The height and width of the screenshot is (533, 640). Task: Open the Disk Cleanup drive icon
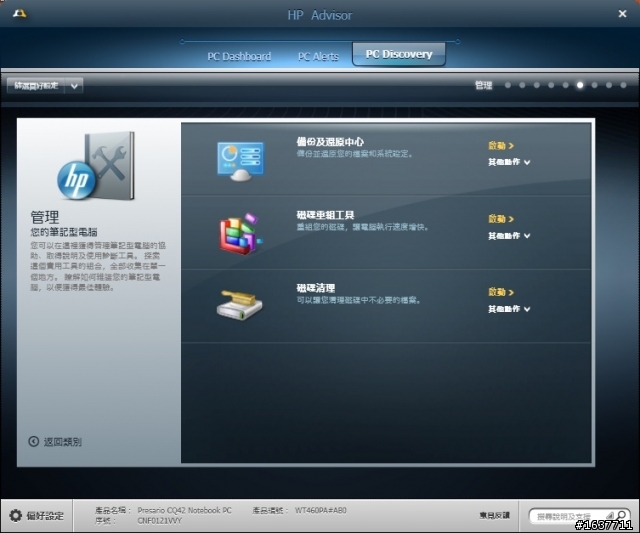tap(240, 305)
